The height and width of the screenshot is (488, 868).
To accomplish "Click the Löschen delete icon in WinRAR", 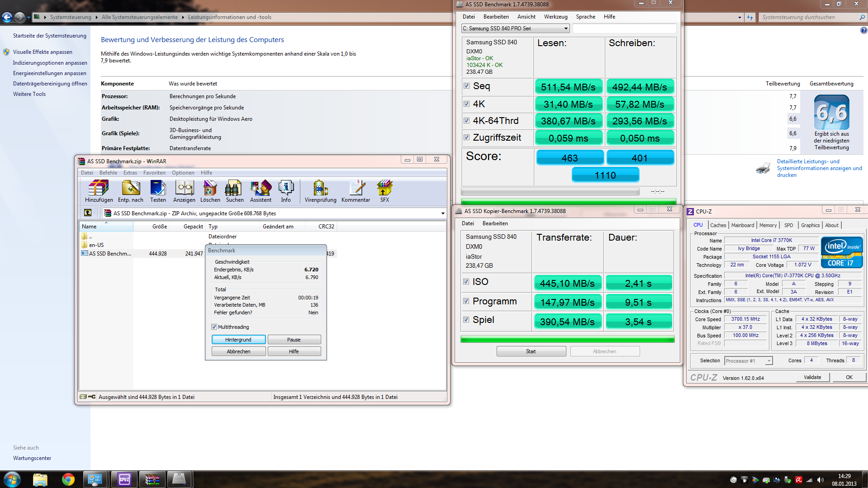I will pyautogui.click(x=210, y=191).
